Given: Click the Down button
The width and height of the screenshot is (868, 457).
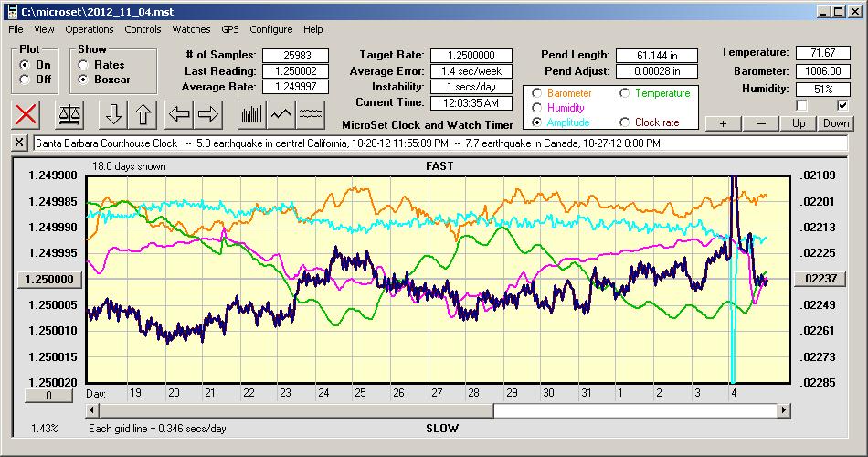Looking at the screenshot, I should [x=835, y=122].
